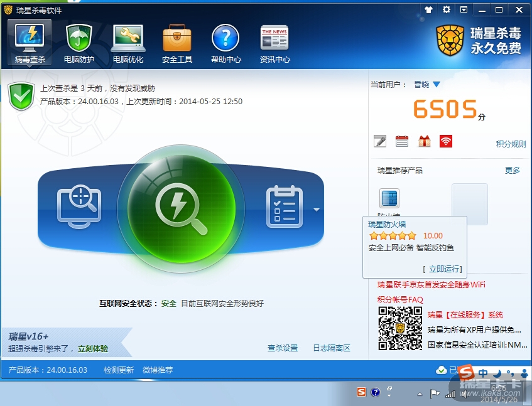Click the blue help icon in taskbar
Screen dimensions: 532x406
tap(375, 392)
